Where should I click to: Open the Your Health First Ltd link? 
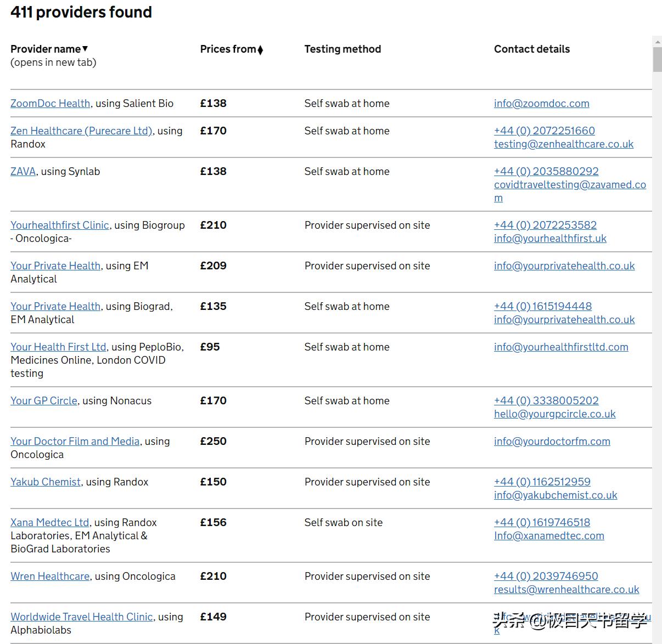[58, 347]
